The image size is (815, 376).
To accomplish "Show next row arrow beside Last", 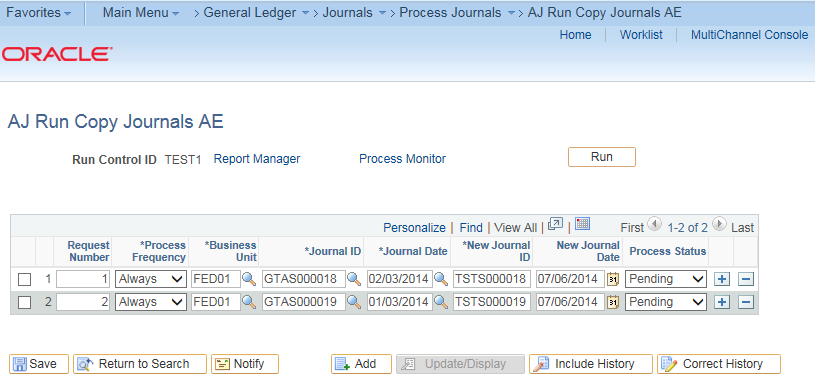I will 719,224.
